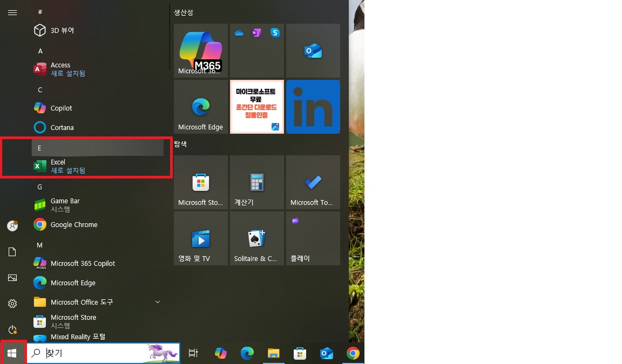Open the user account icon
The width and height of the screenshot is (622, 364).
[12, 226]
